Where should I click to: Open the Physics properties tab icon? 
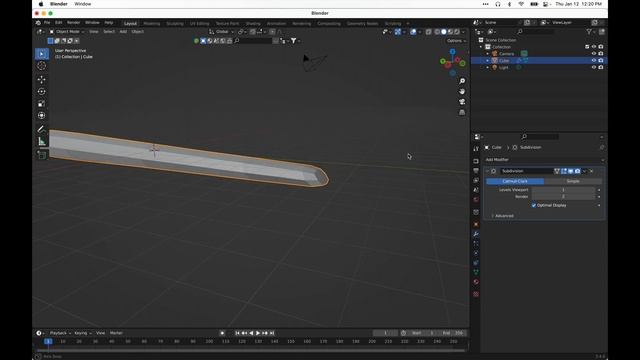tap(476, 253)
